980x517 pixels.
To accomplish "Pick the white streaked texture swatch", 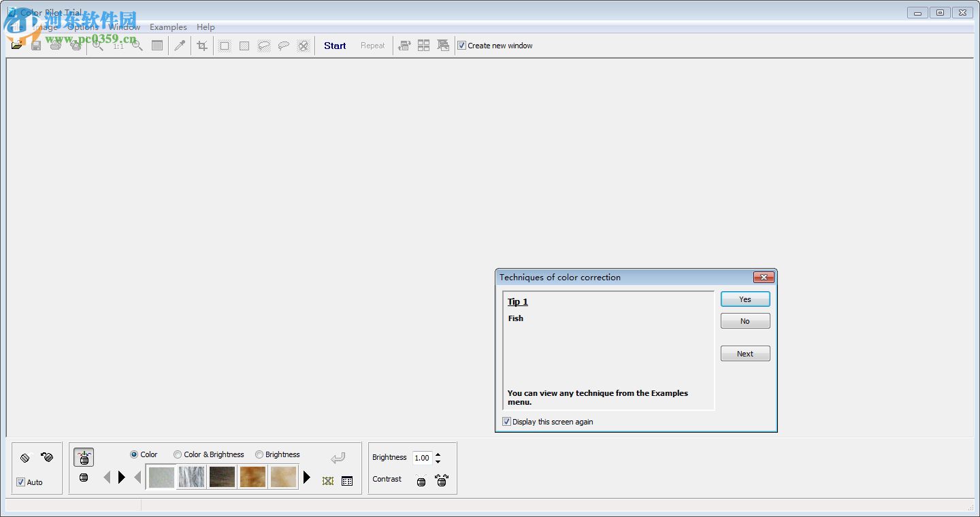I will [x=192, y=477].
